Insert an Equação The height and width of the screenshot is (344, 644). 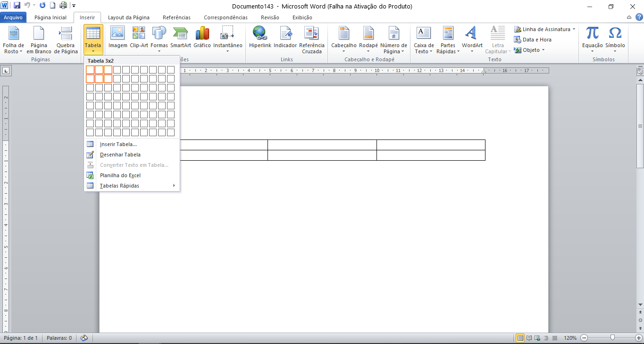coord(592,40)
